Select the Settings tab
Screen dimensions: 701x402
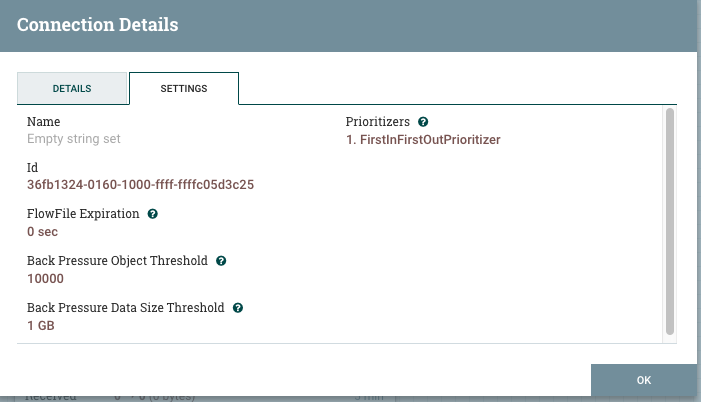184,88
